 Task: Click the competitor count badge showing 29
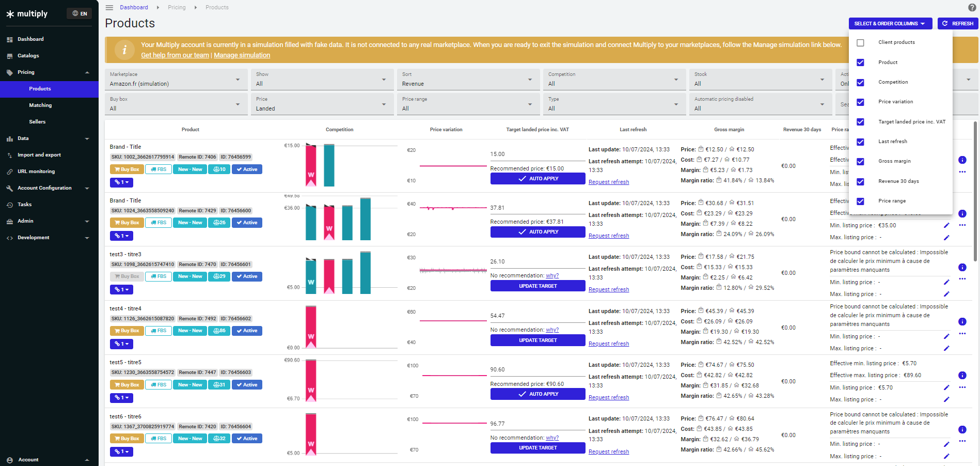pos(219,276)
